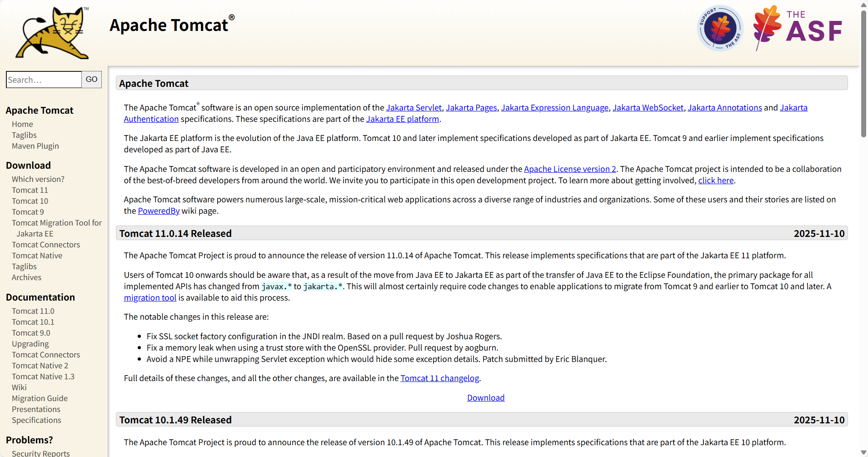Open the Specifications link
This screenshot has width=868, height=457.
click(x=36, y=420)
